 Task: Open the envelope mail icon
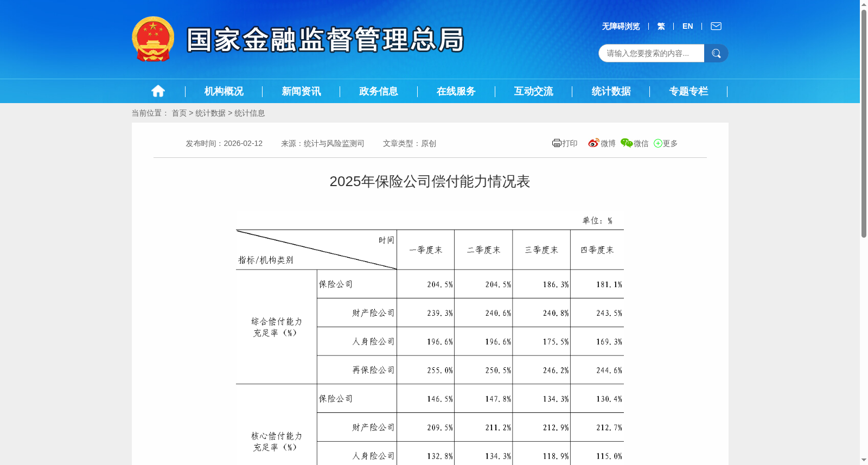[x=716, y=26]
